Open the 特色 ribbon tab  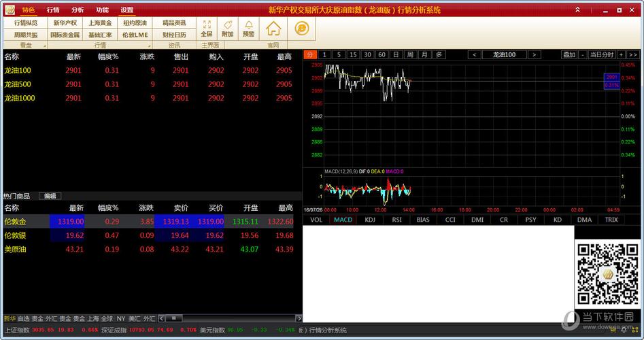point(29,10)
